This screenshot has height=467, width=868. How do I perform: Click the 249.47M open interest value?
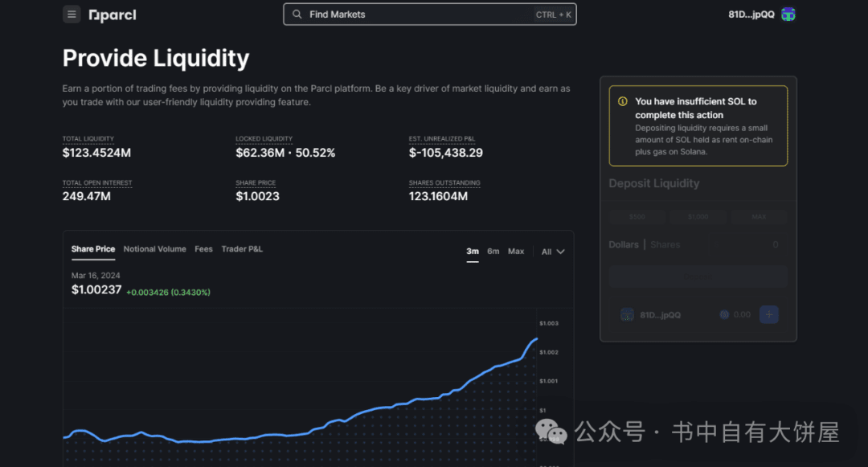pos(86,196)
